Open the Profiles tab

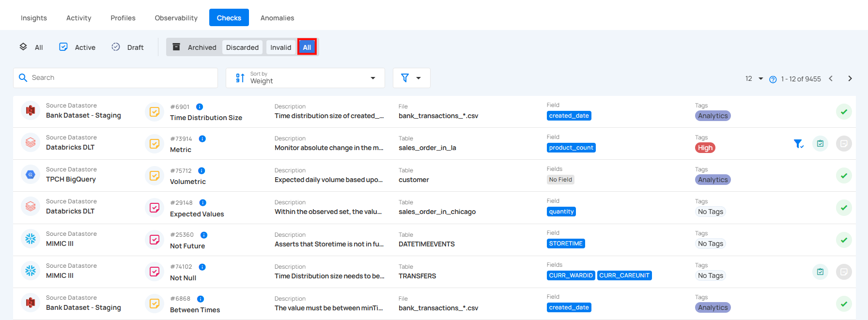(x=123, y=18)
